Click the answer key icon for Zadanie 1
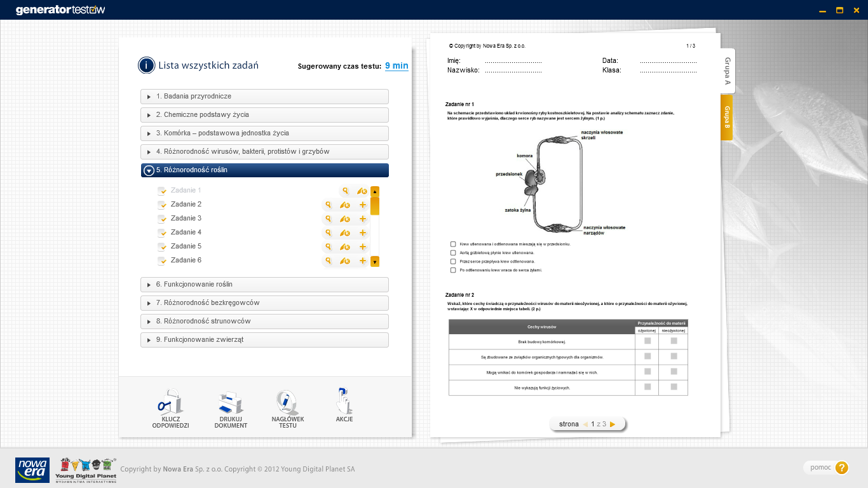 click(x=362, y=191)
